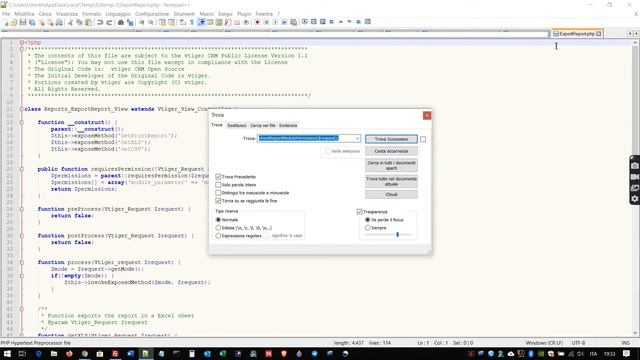Switch to the Cerca nei file tab

pos(262,125)
